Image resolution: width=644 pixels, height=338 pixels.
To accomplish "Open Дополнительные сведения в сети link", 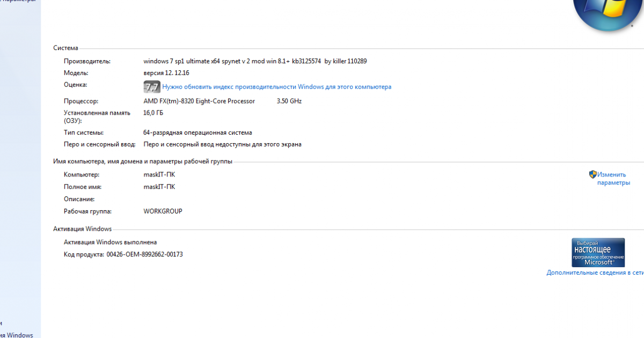I will coord(595,273).
